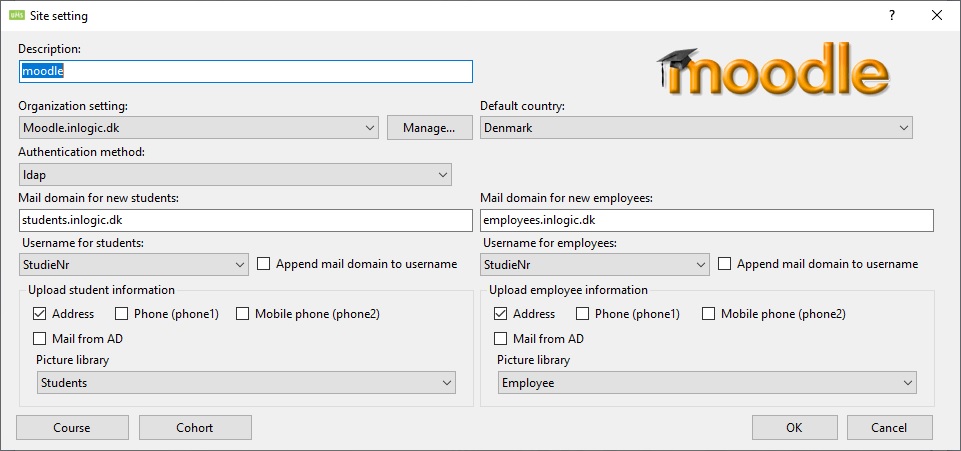Toggle the student Address checkbox
Screen dimensions: 961x451
(x=40, y=314)
